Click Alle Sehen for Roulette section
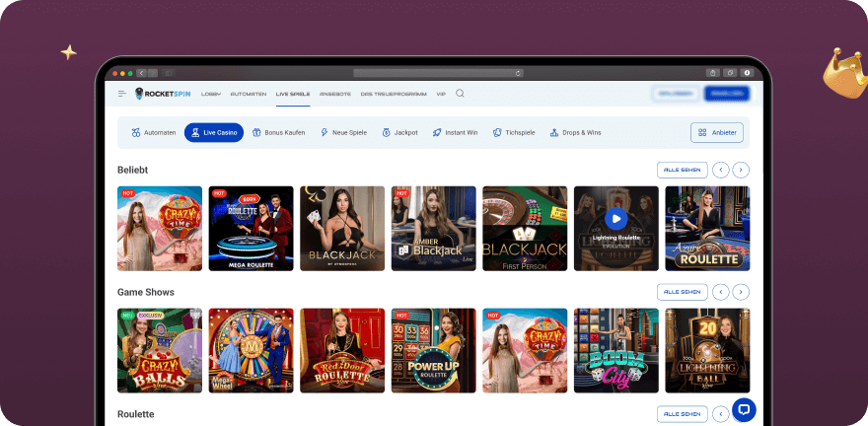The height and width of the screenshot is (426, 868). pyautogui.click(x=683, y=414)
